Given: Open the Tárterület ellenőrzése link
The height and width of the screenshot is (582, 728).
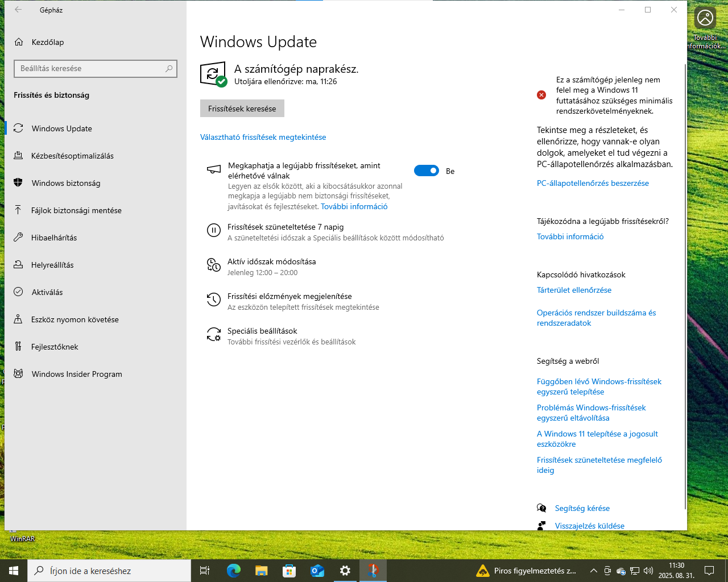Looking at the screenshot, I should 574,290.
